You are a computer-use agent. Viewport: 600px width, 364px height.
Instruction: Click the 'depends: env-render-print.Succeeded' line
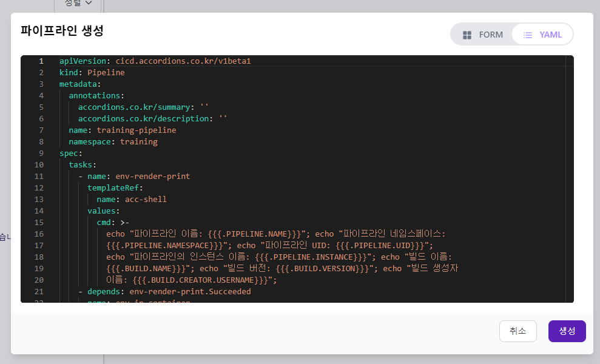pos(164,291)
